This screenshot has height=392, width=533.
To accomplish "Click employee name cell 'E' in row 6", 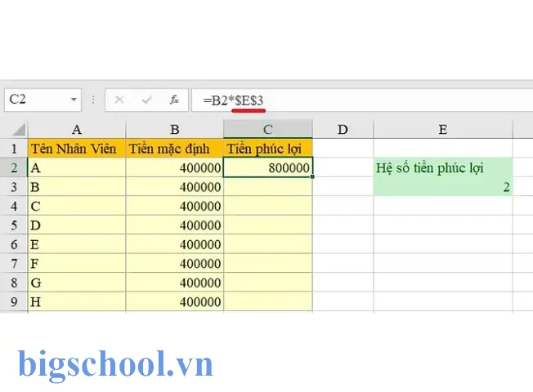I will (77, 244).
